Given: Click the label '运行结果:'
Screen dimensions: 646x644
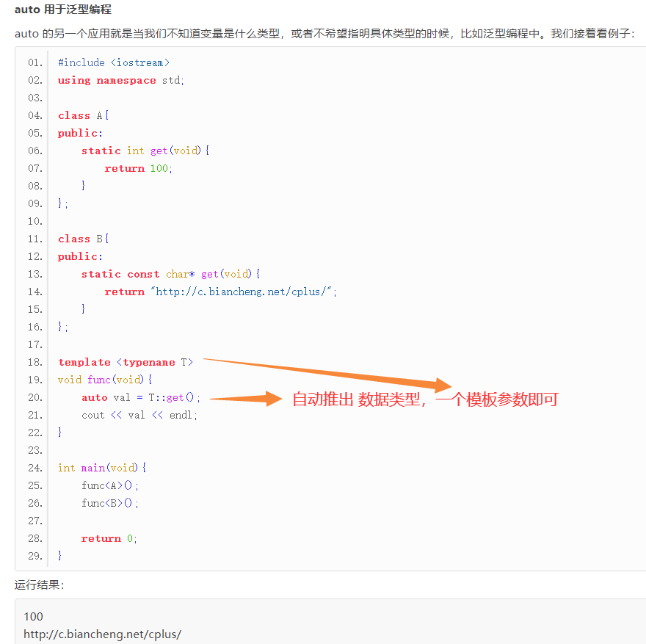Looking at the screenshot, I should pos(40,585).
